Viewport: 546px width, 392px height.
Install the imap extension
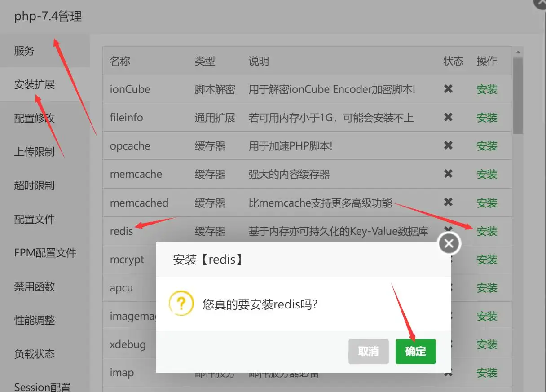click(x=487, y=373)
